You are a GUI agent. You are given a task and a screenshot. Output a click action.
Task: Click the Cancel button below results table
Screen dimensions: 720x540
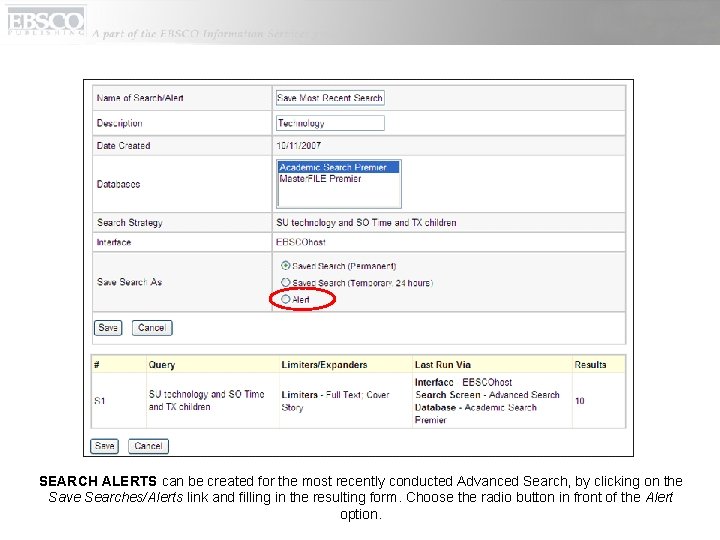pyautogui.click(x=148, y=446)
